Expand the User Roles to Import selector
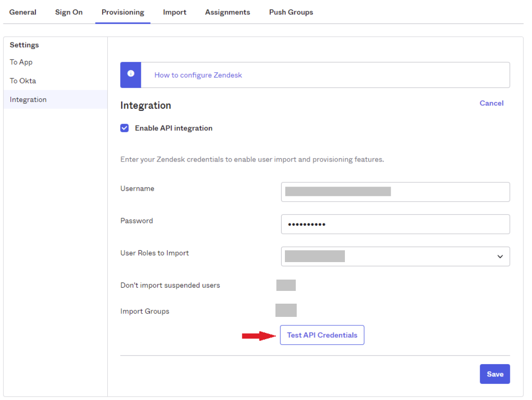Viewport: 532px width, 400px height. (395, 256)
